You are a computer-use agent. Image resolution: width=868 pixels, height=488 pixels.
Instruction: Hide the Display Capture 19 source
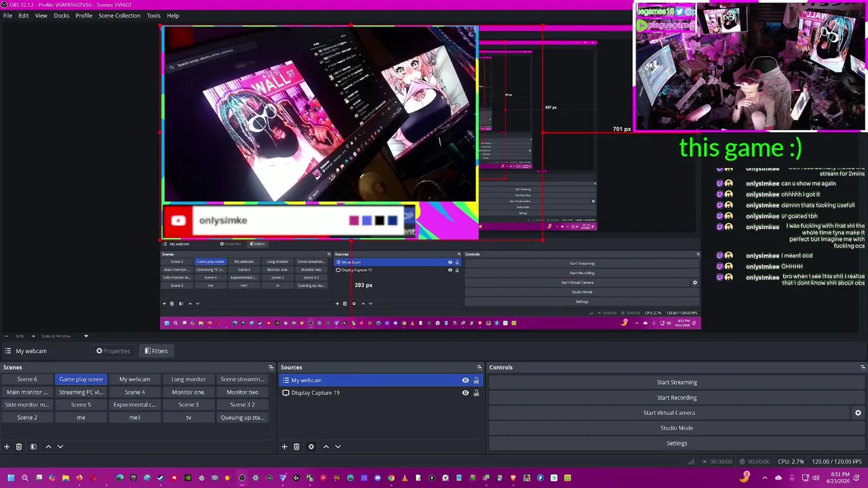(x=465, y=393)
